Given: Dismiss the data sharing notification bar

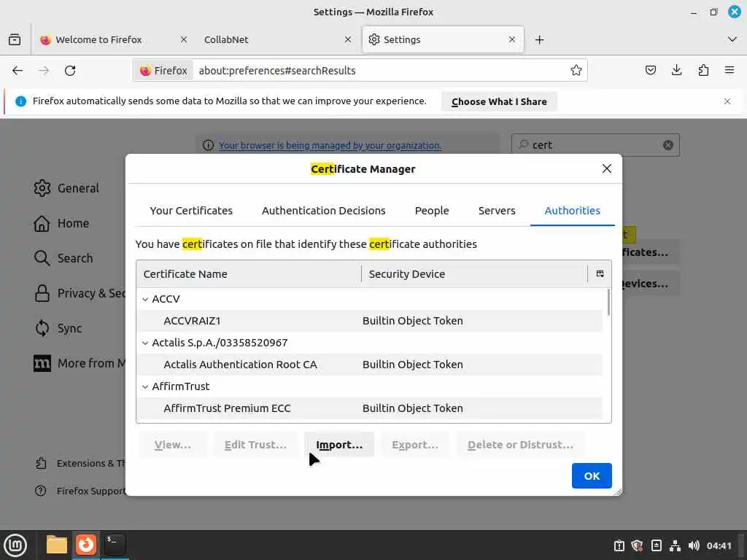Looking at the screenshot, I should tap(727, 101).
